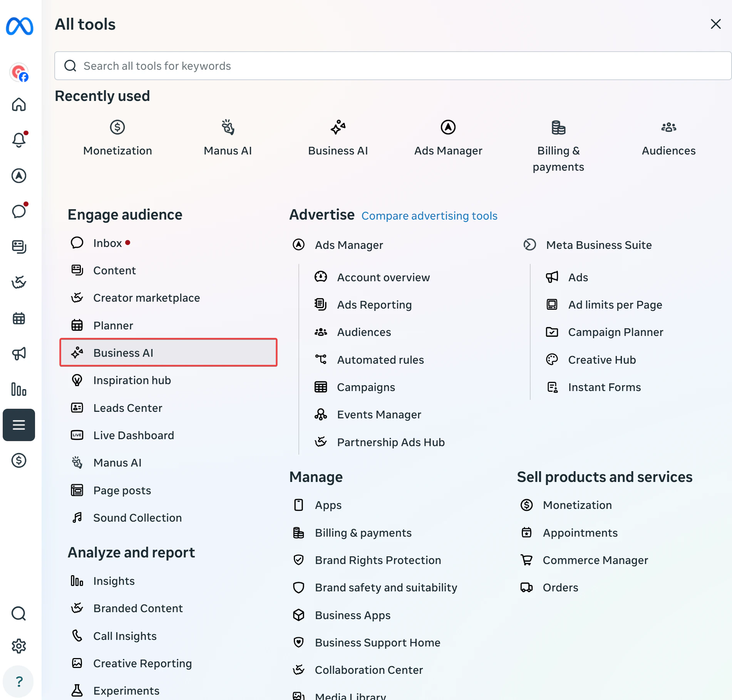Open Billing & payments in Recently used
This screenshot has width=732, height=700.
point(558,146)
